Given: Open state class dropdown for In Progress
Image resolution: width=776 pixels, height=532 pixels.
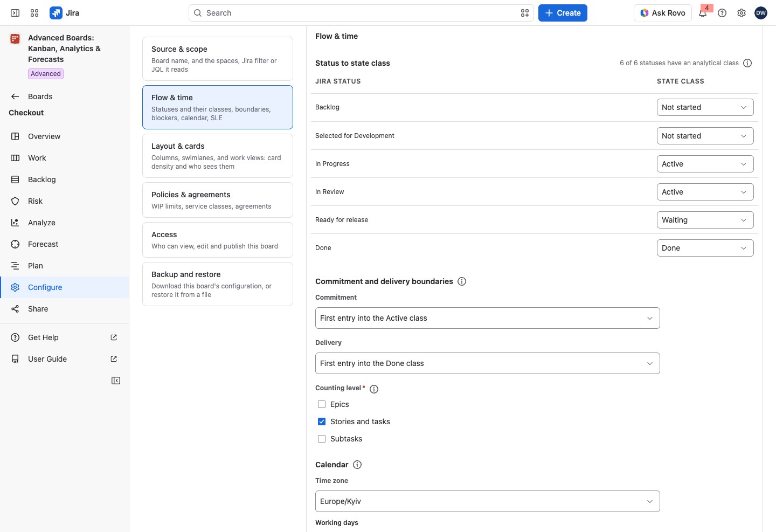Looking at the screenshot, I should coord(705,164).
